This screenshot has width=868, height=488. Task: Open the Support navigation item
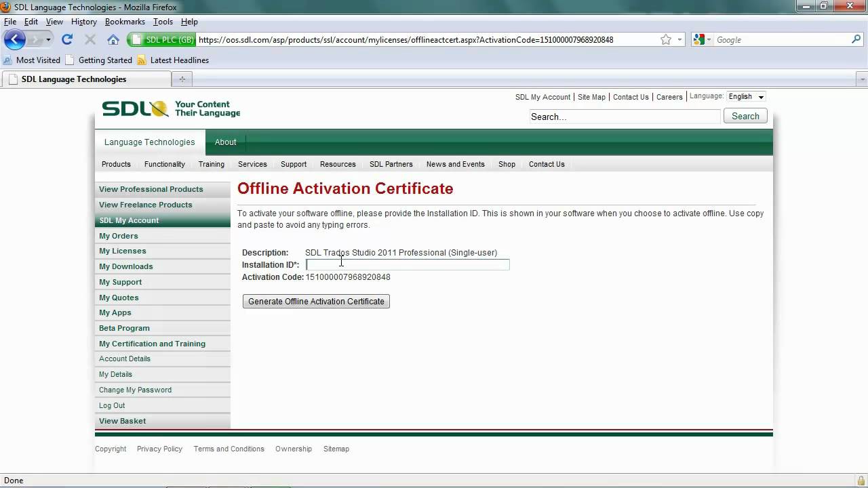click(x=294, y=164)
